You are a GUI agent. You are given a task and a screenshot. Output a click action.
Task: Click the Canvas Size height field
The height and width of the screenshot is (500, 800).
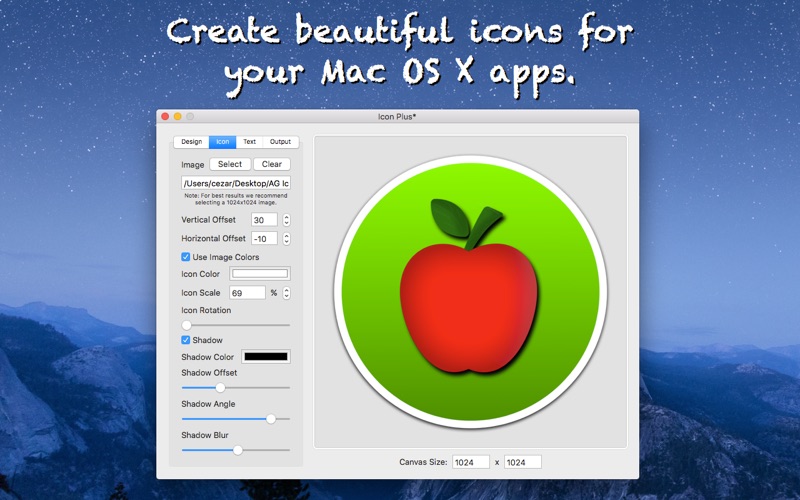[523, 462]
